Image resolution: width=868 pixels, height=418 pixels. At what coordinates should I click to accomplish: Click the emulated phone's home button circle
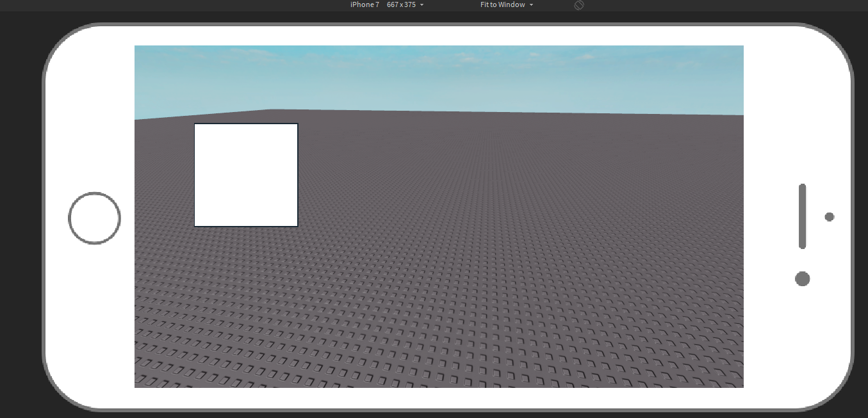[x=95, y=218]
